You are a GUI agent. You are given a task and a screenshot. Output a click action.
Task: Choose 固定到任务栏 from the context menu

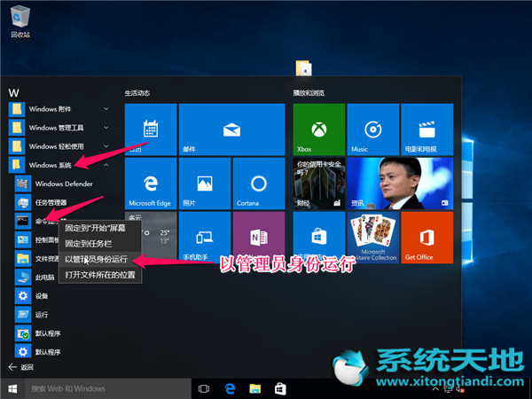coord(89,243)
